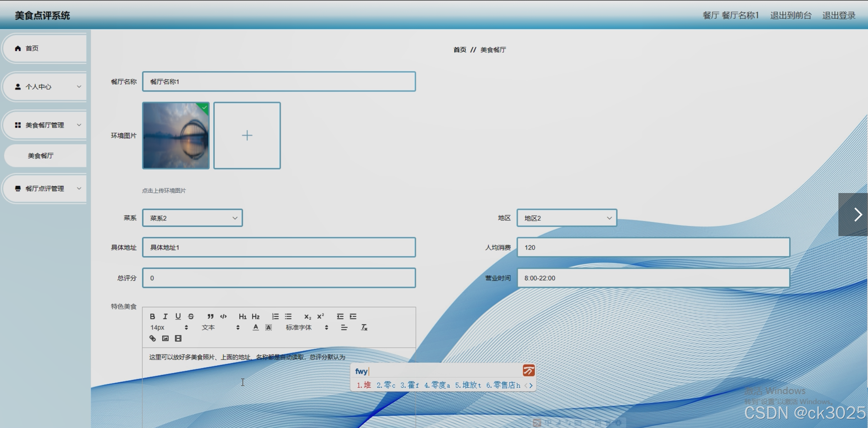Clear text formatting in editor
868x428 pixels.
tap(364, 327)
